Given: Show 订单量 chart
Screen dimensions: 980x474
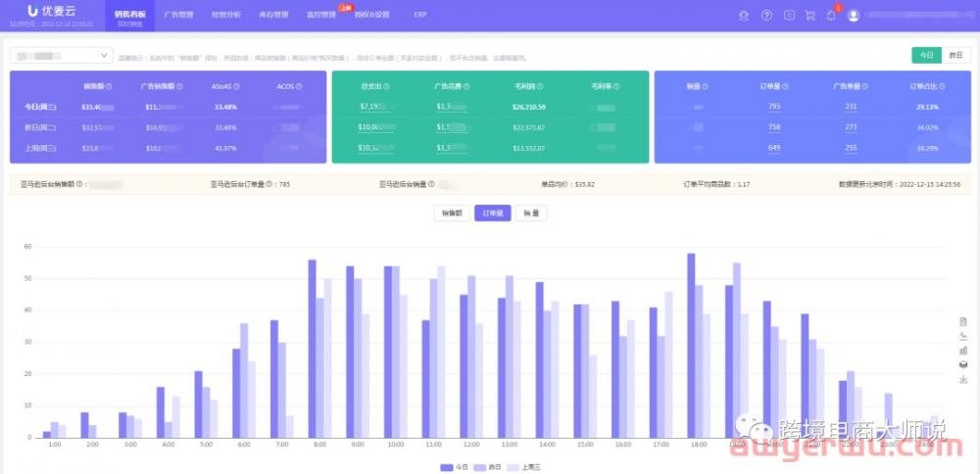Looking at the screenshot, I should (493, 213).
